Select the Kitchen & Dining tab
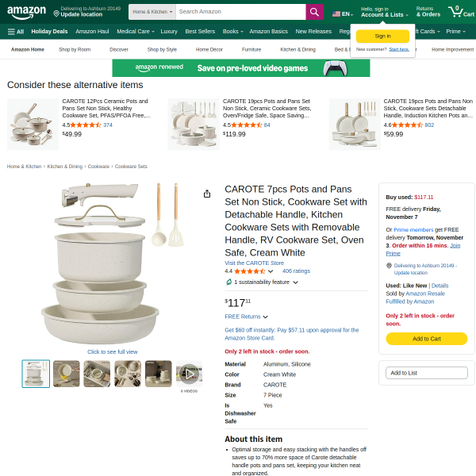 tap(297, 49)
